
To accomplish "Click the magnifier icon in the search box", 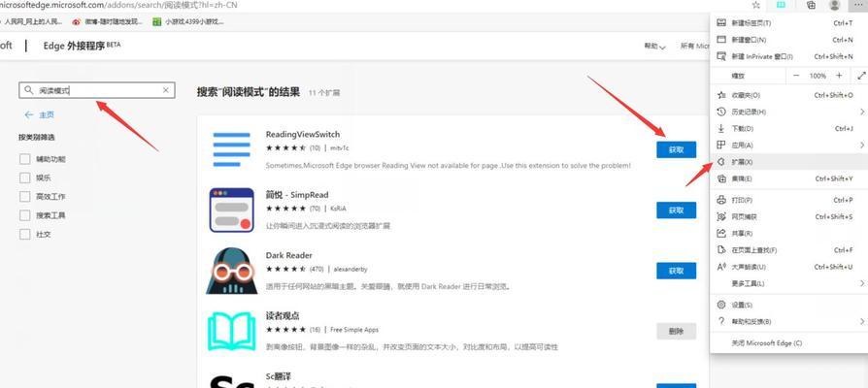I will (x=29, y=90).
